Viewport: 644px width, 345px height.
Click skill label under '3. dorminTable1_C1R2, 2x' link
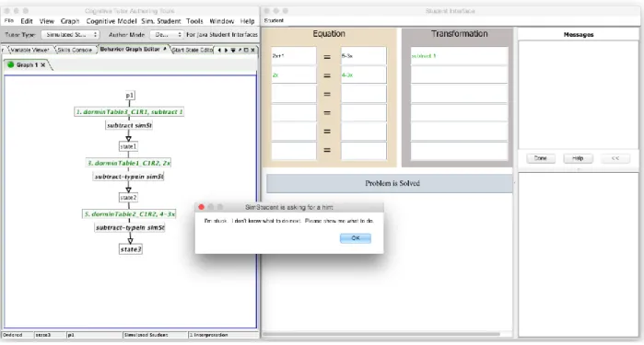[129, 177]
